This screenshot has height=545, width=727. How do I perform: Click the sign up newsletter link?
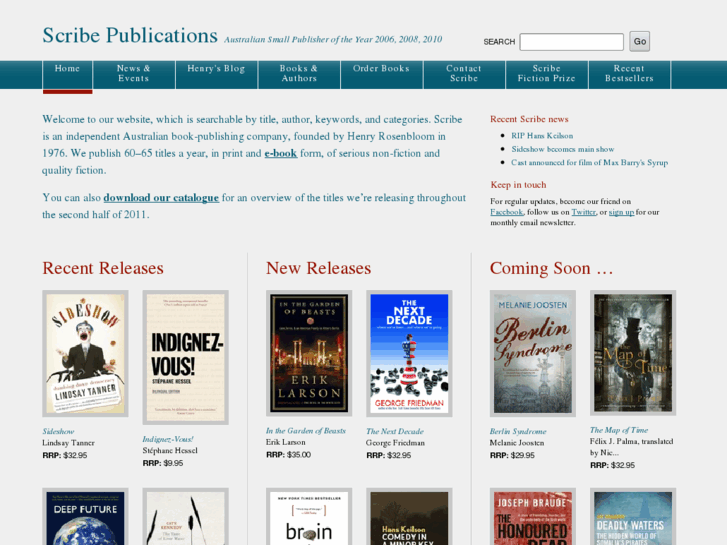621,212
